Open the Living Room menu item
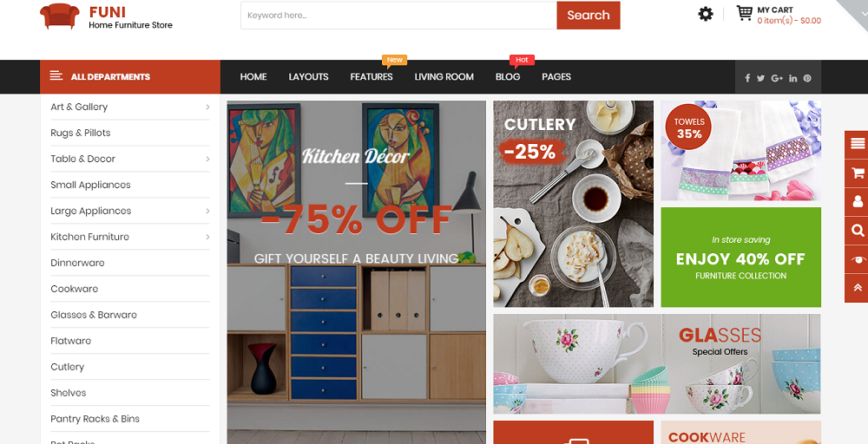The image size is (868, 444). (x=444, y=77)
